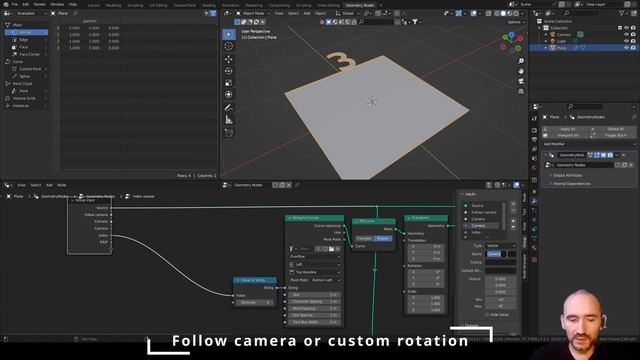Expand the Output Attributes panel
640x360 pixels.
tap(567, 175)
